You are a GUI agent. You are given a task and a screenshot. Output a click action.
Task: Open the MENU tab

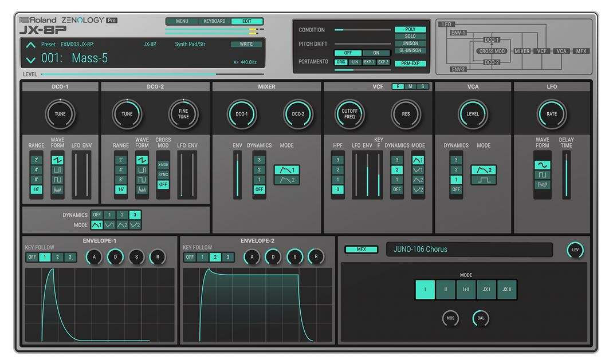click(x=182, y=21)
